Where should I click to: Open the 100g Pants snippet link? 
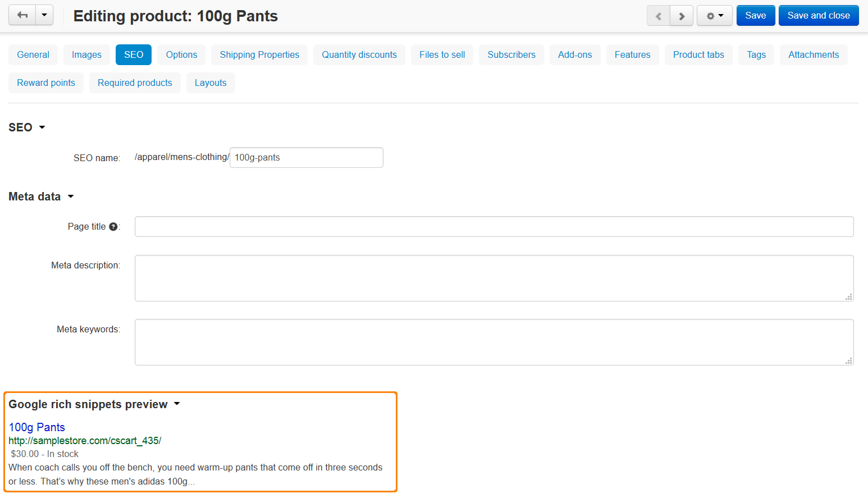[x=37, y=427]
